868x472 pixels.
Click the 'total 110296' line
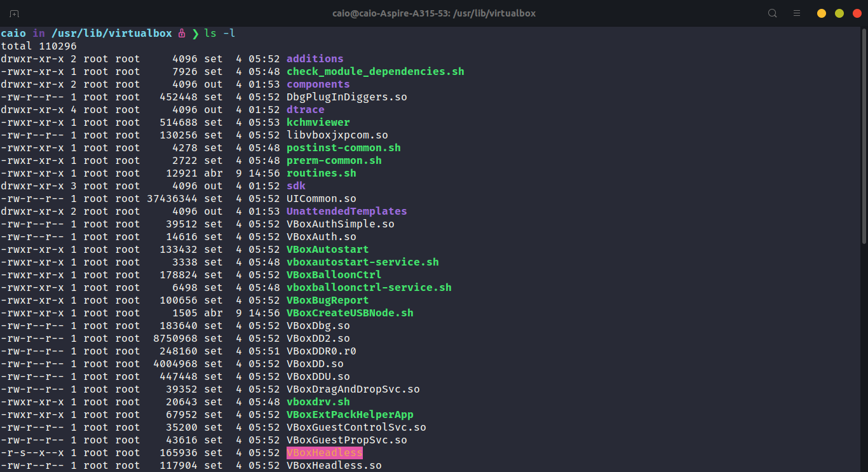click(39, 46)
